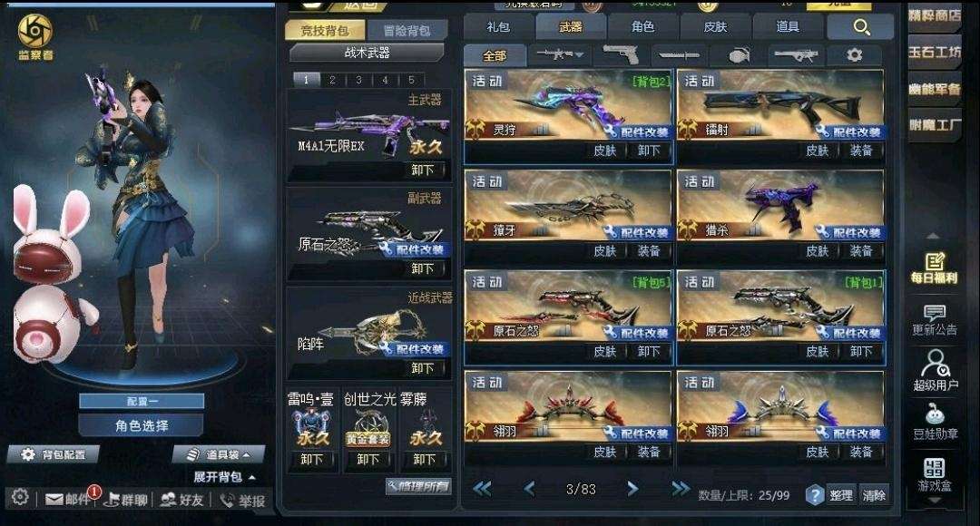Switch to the 角色 character tab
This screenshot has height=526, width=980.
click(642, 27)
